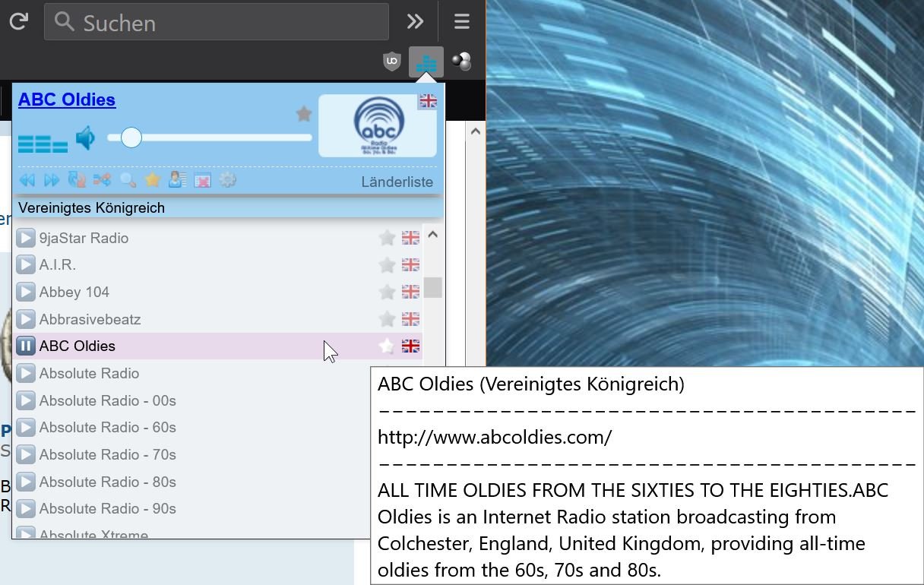Skip to previous station with rewind arrows
The width and height of the screenshot is (924, 585).
27,180
